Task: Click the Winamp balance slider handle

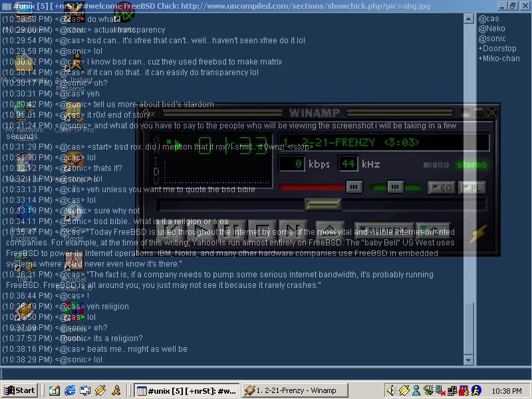Action: point(396,187)
